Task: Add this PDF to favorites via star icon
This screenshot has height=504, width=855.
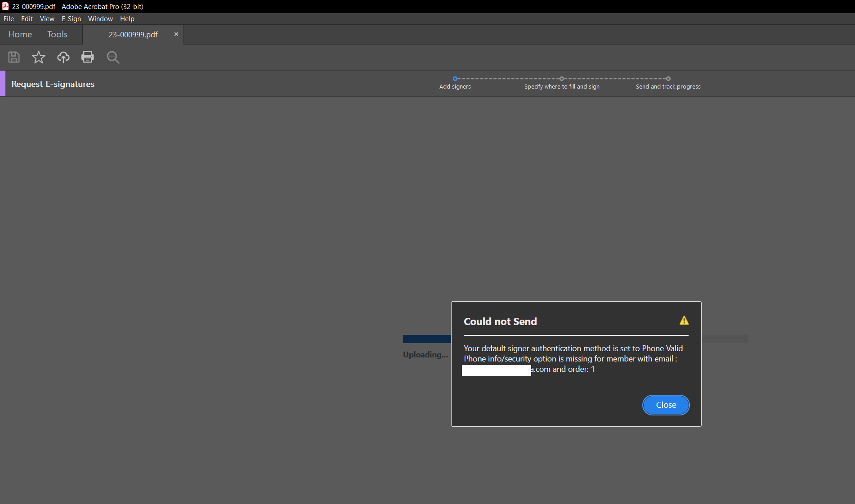Action: tap(39, 57)
